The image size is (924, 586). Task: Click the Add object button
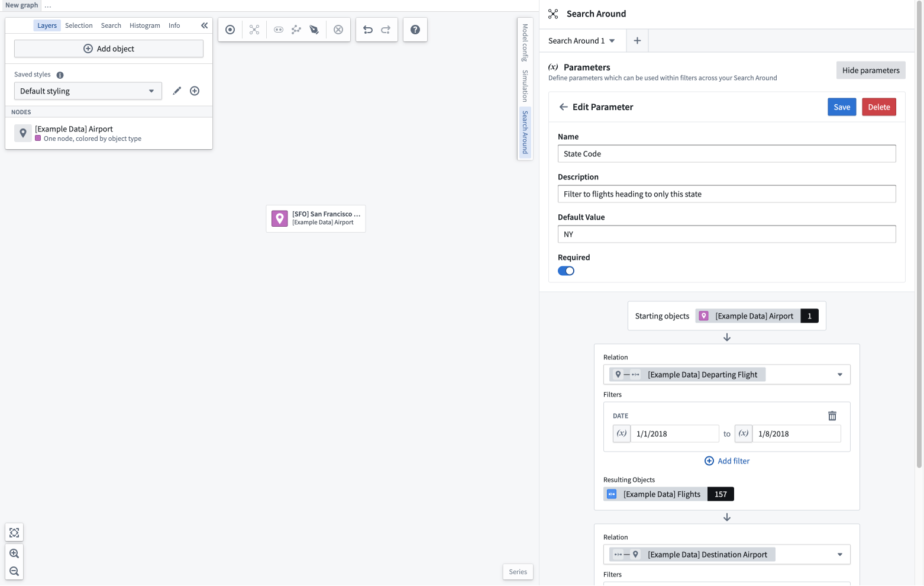click(109, 49)
